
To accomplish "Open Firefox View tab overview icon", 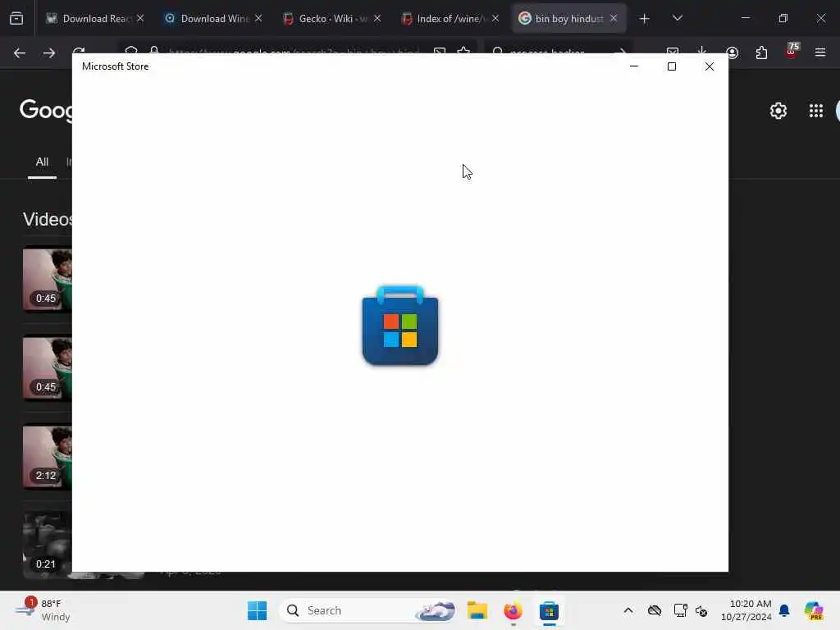I will [x=16, y=19].
